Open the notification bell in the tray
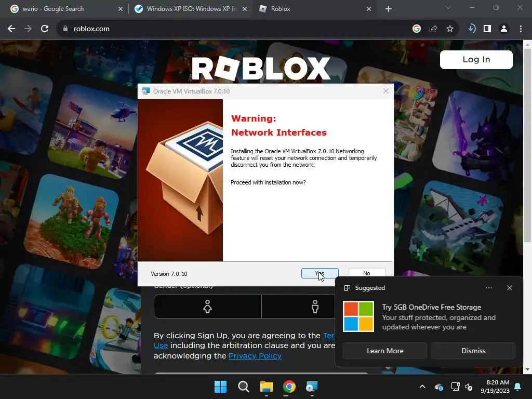The image size is (532, 399). coord(518,387)
